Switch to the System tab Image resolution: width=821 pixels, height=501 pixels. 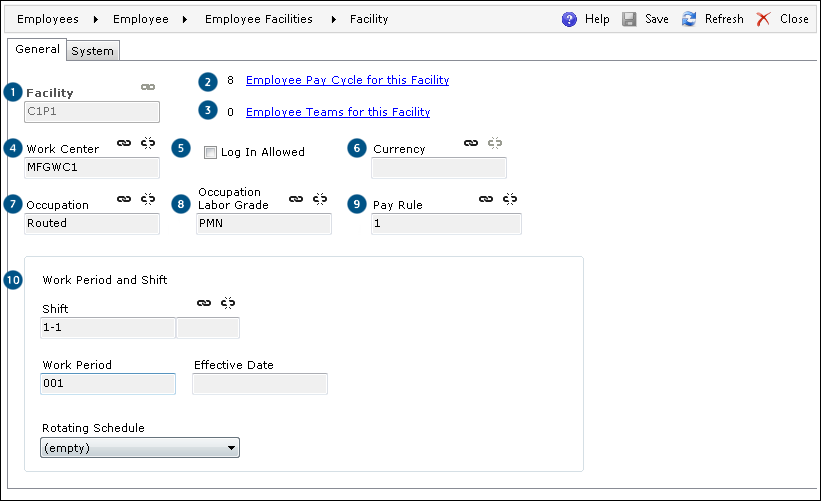93,51
